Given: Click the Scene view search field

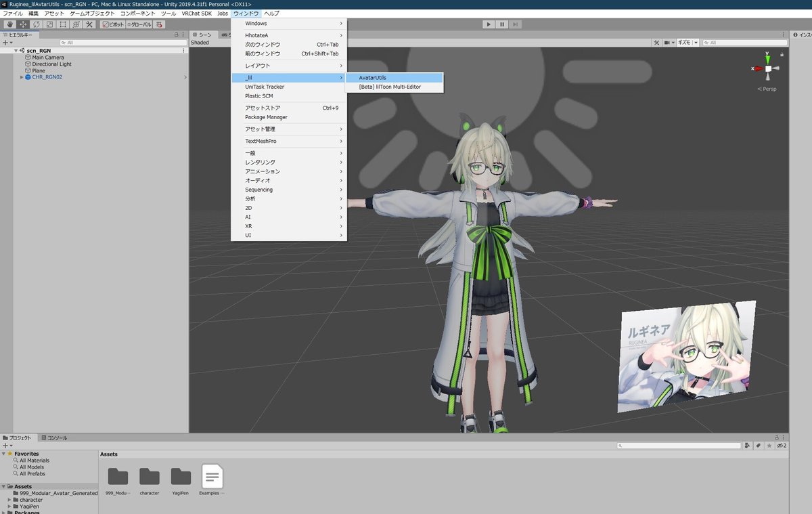Looking at the screenshot, I should [x=744, y=42].
